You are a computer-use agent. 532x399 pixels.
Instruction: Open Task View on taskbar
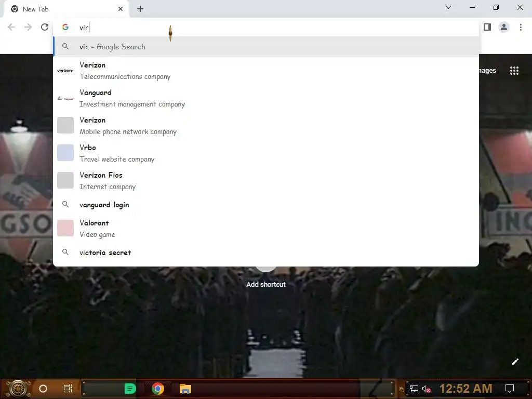click(68, 389)
